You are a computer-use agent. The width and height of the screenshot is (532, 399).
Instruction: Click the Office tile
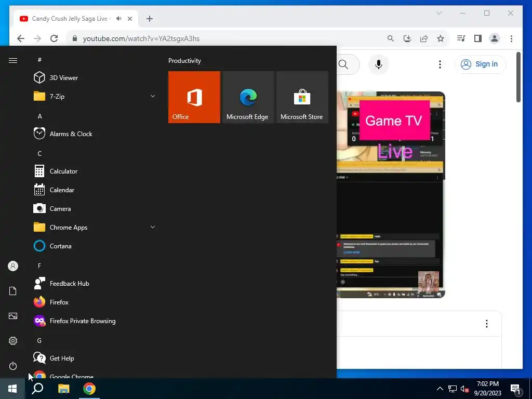[x=194, y=97]
